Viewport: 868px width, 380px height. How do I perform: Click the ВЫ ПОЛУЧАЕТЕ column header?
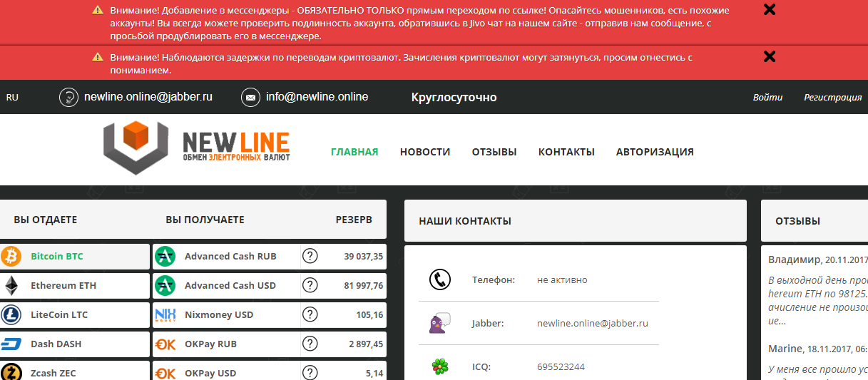pos(205,220)
